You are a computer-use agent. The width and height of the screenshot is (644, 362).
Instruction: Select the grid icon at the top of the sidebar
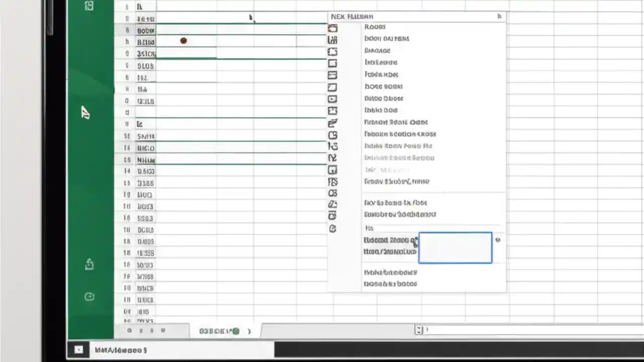click(89, 6)
